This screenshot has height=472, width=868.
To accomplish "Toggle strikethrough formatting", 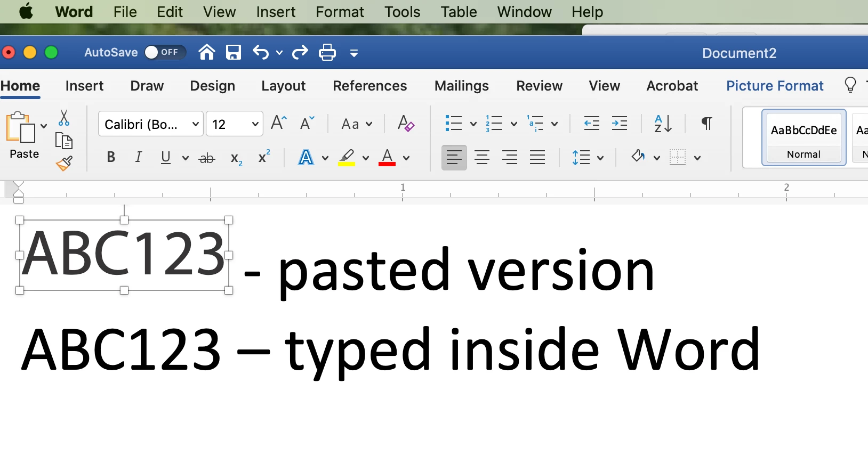I will click(x=207, y=158).
